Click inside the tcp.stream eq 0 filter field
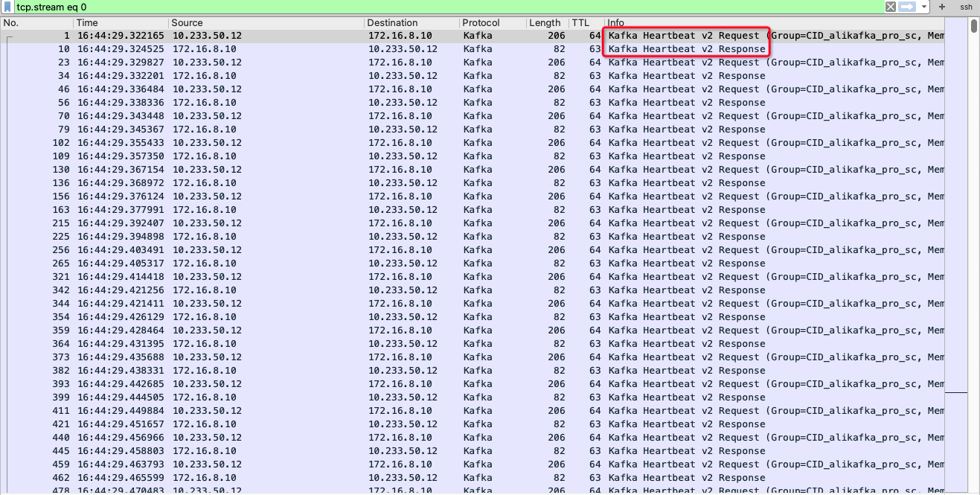The image size is (980, 495). (446, 7)
